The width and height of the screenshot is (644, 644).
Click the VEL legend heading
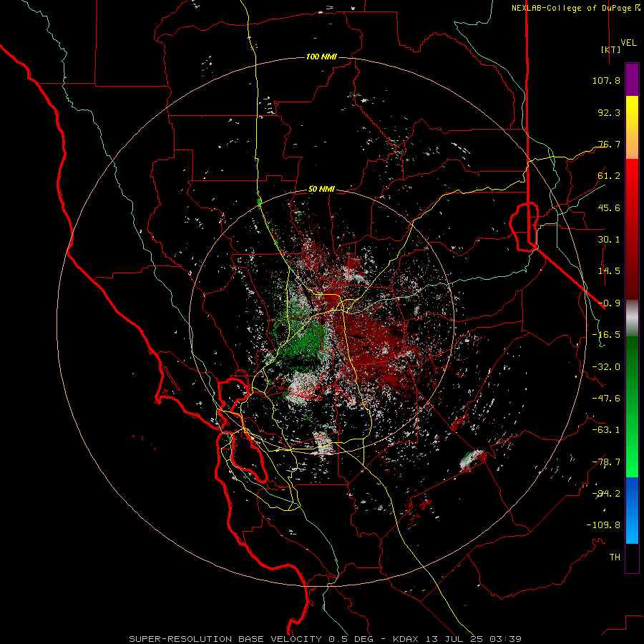[x=628, y=43]
